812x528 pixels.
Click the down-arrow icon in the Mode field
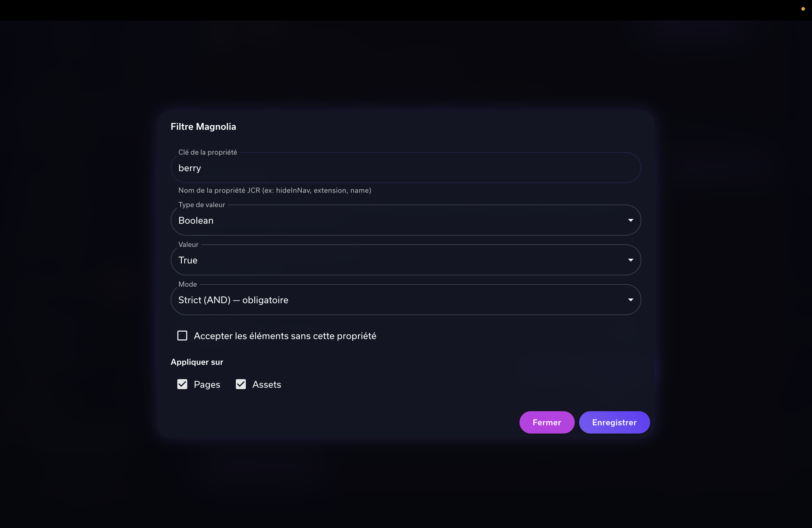(631, 300)
